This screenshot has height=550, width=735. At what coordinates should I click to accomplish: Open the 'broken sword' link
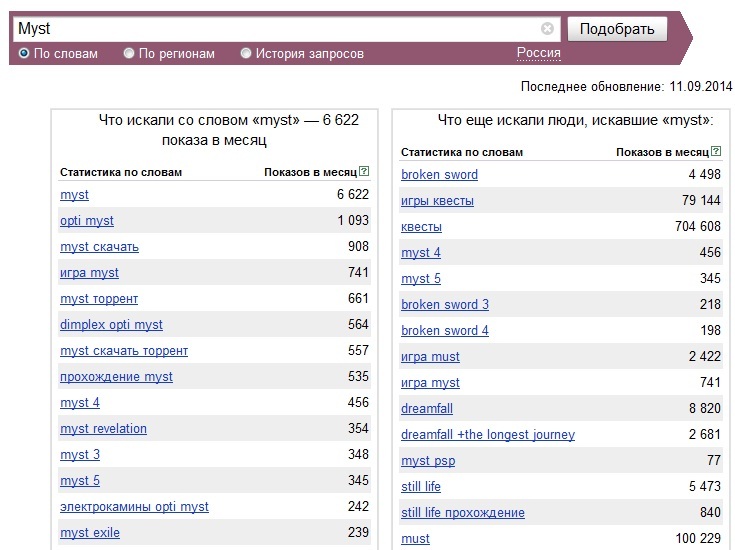[440, 174]
